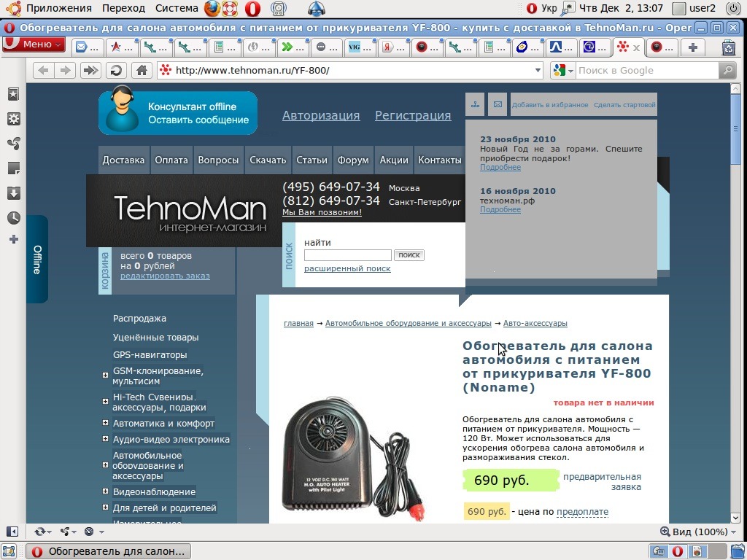Screen dimensions: 747x560
Task: Open the Bookmarks star panel in sidebar
Action: pos(13,94)
